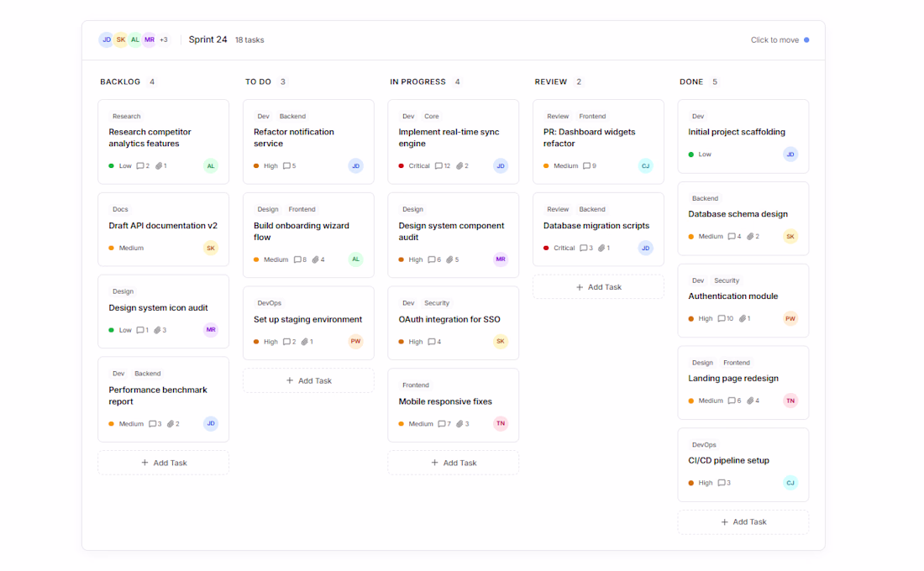Add a task to the Review column
The image size is (924, 571).
[x=599, y=287]
